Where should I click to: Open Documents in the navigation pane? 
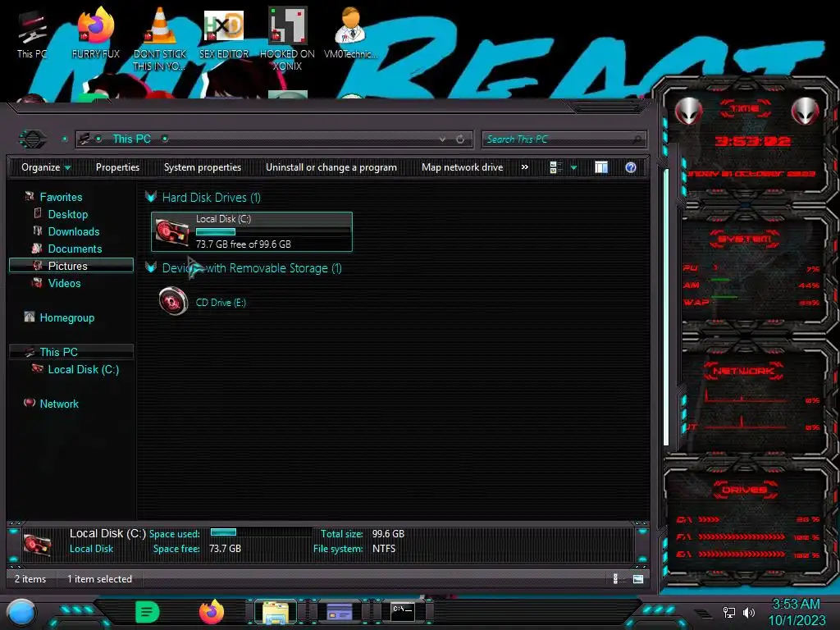pyautogui.click(x=75, y=249)
